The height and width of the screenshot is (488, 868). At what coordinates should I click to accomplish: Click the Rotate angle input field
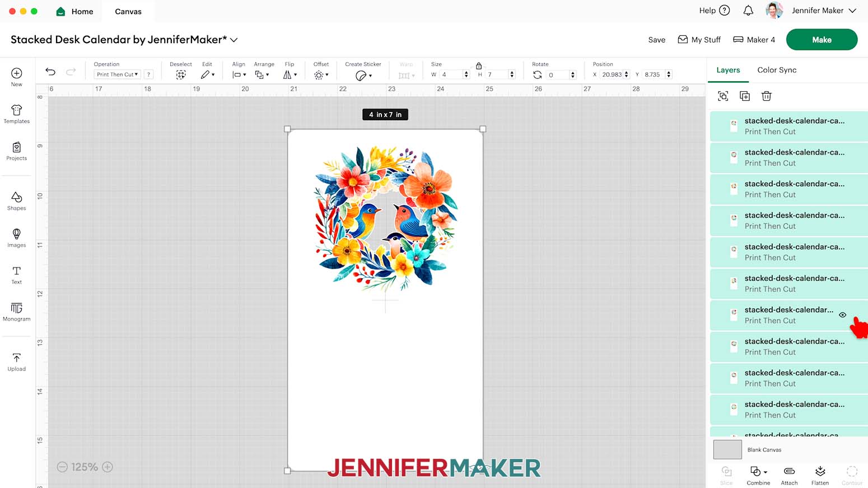[558, 74]
